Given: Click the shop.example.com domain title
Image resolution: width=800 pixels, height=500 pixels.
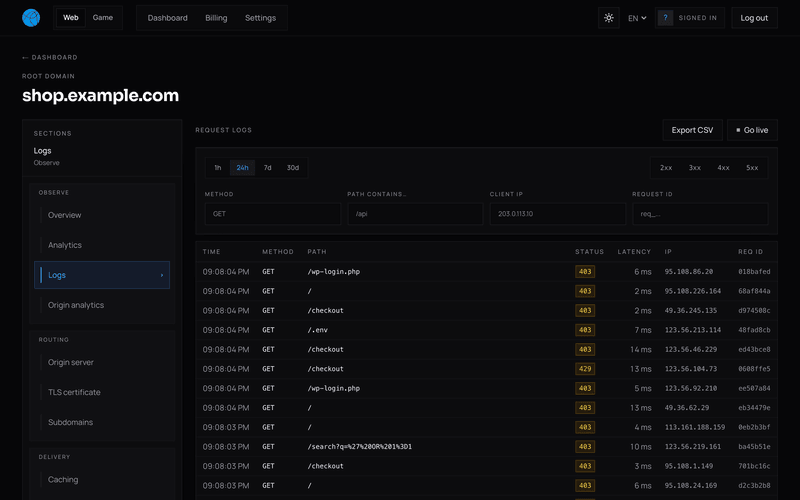Looking at the screenshot, I should [x=101, y=95].
